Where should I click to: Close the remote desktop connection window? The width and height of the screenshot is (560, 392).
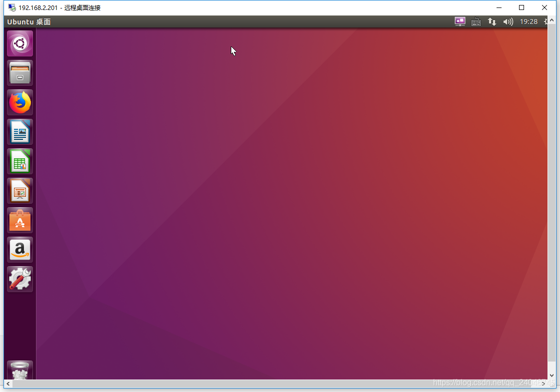click(545, 7)
